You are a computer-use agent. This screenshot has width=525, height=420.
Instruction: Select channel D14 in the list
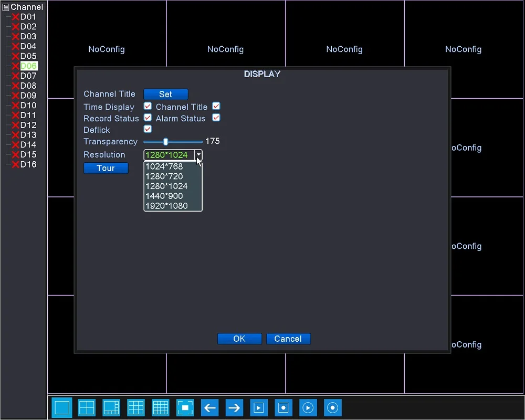28,145
